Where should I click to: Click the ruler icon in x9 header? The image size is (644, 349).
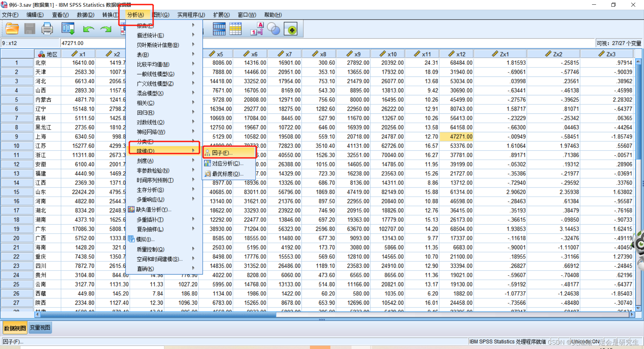pyautogui.click(x=349, y=54)
